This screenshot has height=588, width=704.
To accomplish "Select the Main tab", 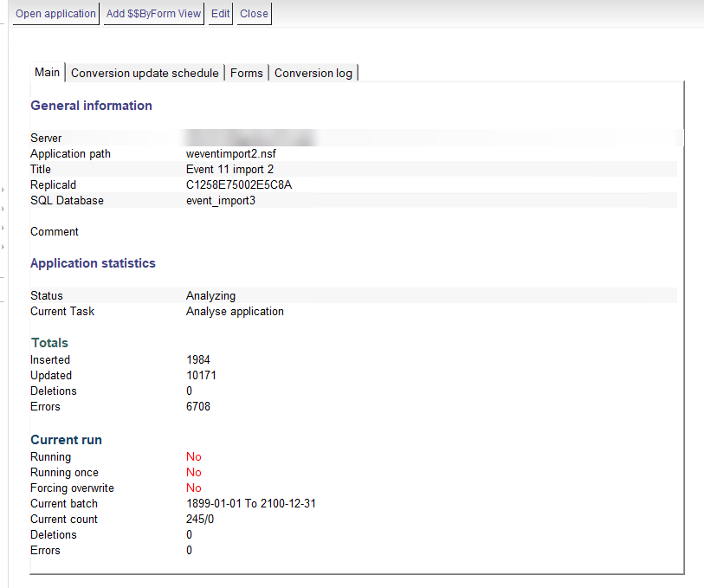I will [x=47, y=72].
